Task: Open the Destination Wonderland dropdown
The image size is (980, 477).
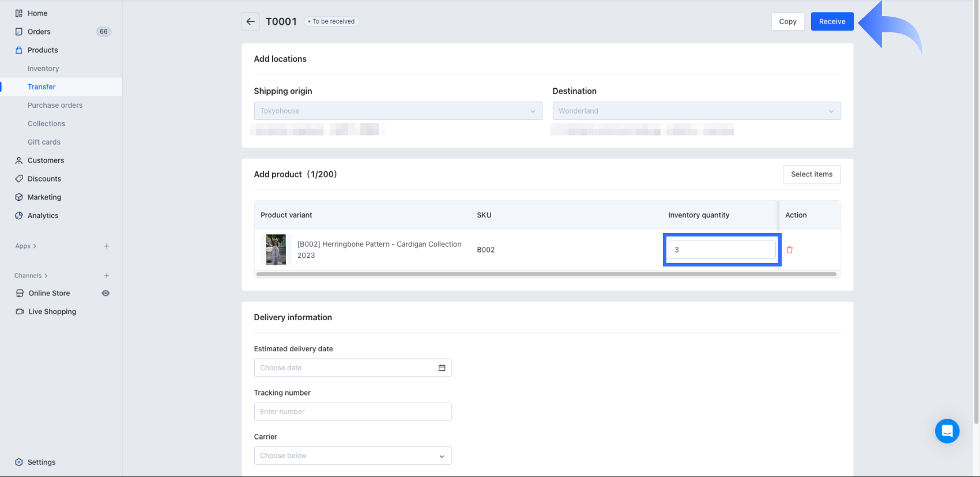Action: pyautogui.click(x=696, y=111)
